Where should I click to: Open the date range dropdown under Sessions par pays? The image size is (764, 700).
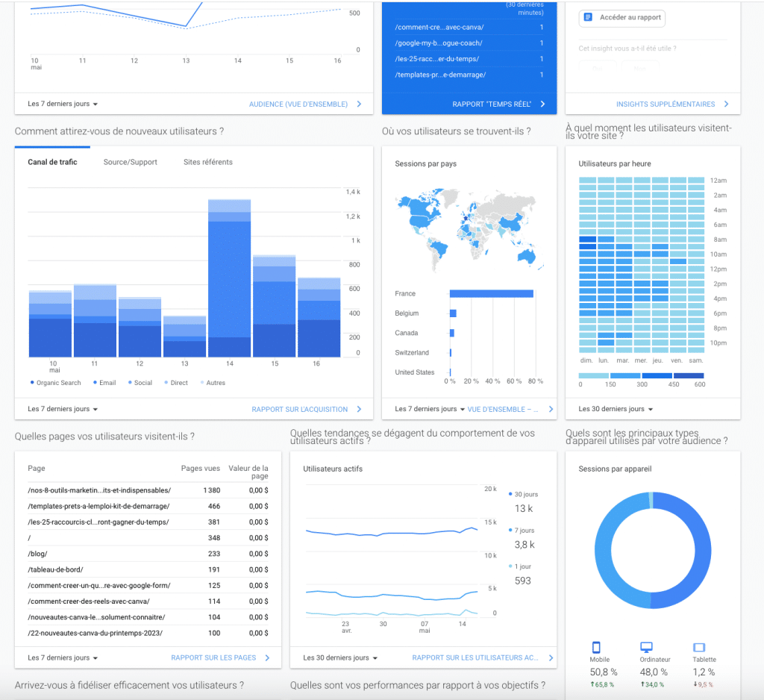click(430, 409)
